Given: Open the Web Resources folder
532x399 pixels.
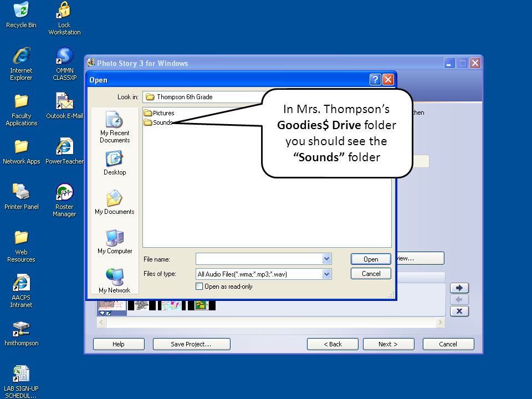Looking at the screenshot, I should [21, 245].
